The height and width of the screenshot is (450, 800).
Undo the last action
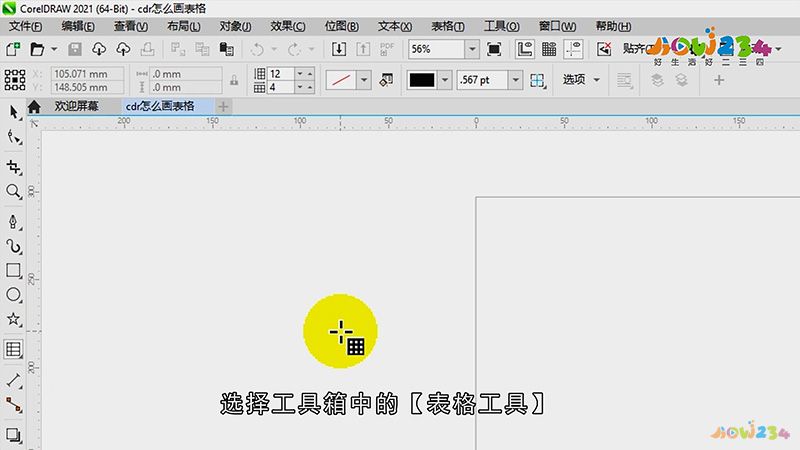257,49
